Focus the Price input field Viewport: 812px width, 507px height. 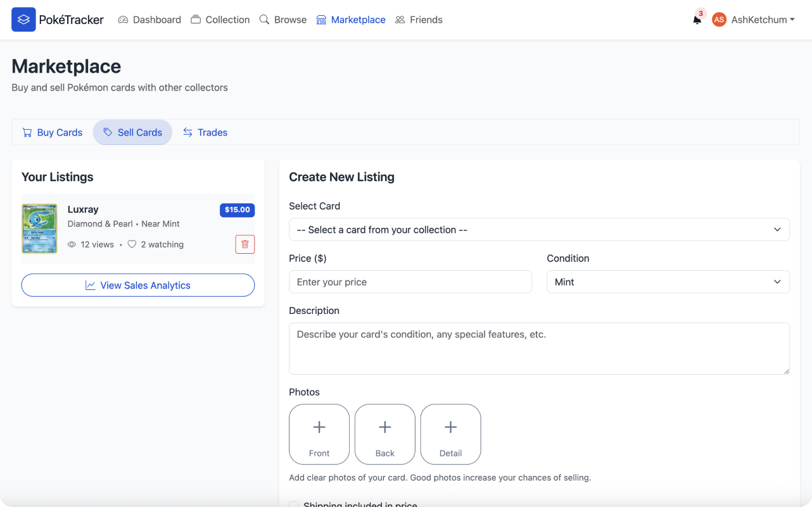tap(410, 282)
